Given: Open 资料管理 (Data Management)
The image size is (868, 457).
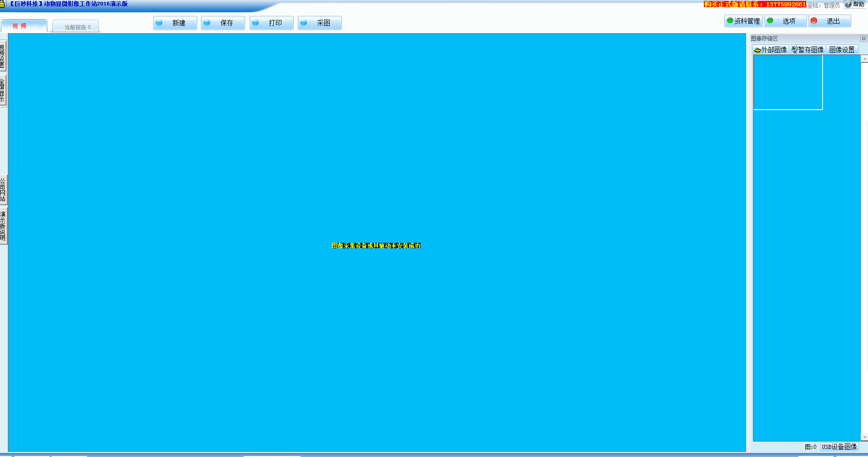Looking at the screenshot, I should pos(743,21).
